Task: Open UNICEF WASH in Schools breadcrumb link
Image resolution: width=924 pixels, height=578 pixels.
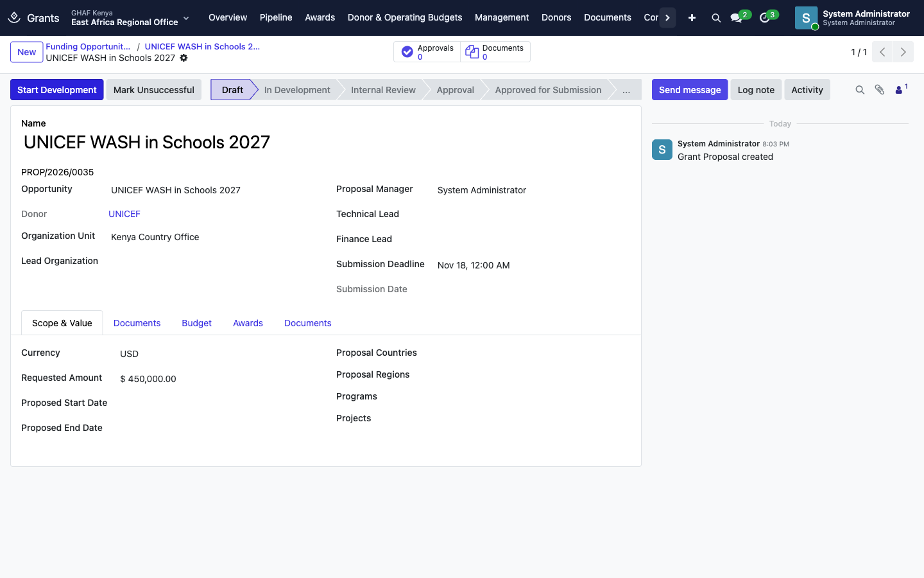Action: pos(203,46)
